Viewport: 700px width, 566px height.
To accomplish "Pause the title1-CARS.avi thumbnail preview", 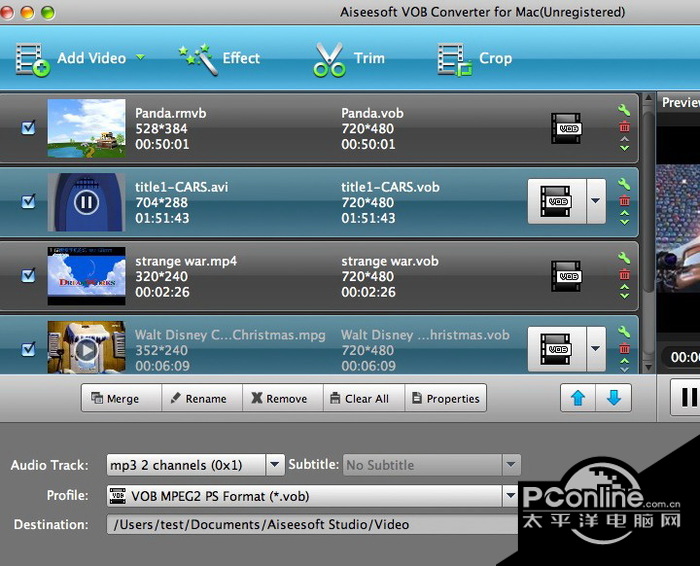I will (x=86, y=202).
